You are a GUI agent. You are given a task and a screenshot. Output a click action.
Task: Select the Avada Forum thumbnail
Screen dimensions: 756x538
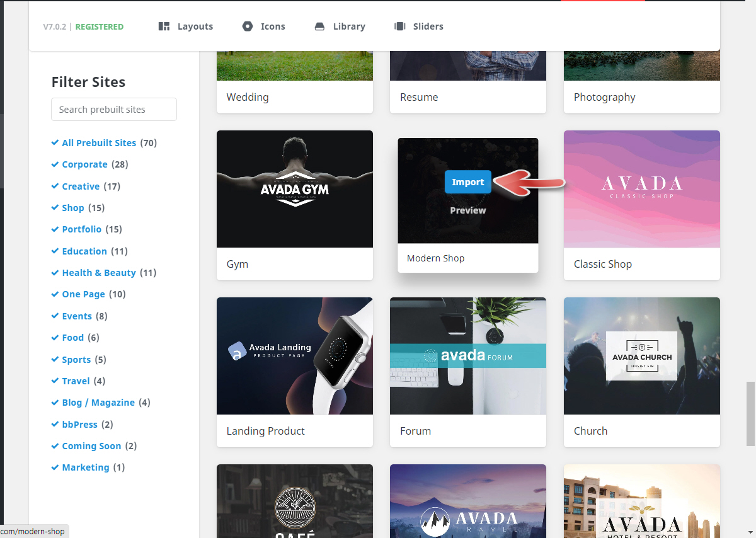click(468, 356)
